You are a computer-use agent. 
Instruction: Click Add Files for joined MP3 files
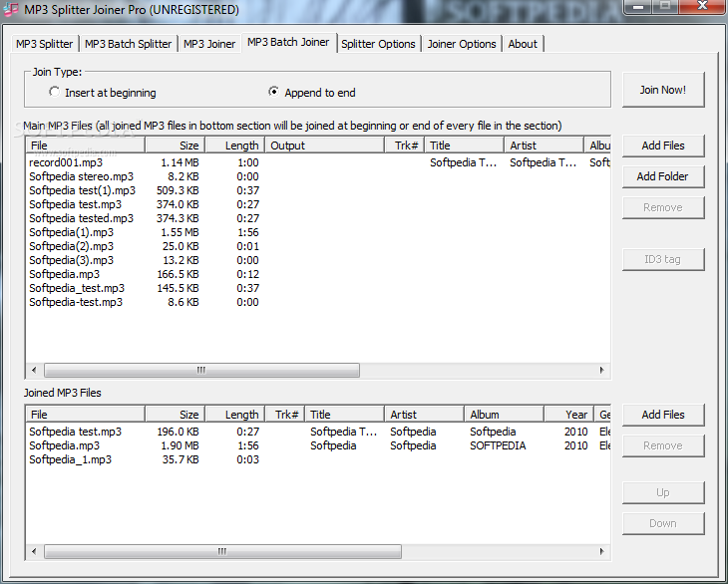pos(663,415)
